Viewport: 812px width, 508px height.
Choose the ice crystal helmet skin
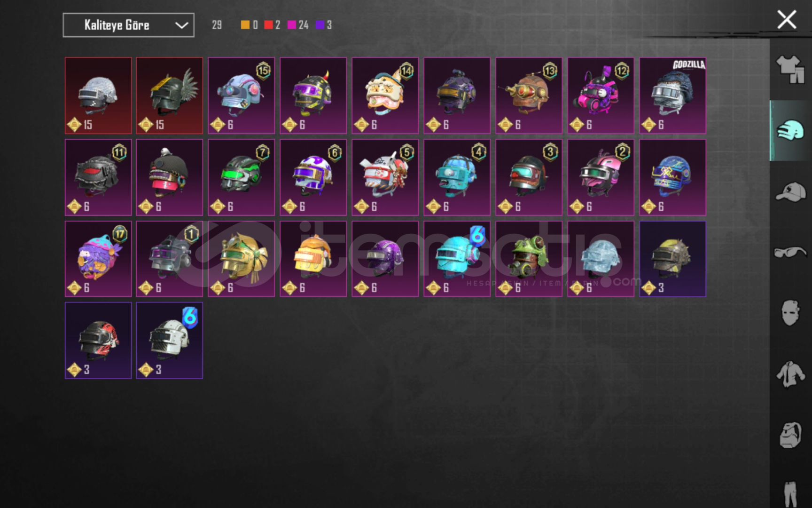[x=601, y=259]
